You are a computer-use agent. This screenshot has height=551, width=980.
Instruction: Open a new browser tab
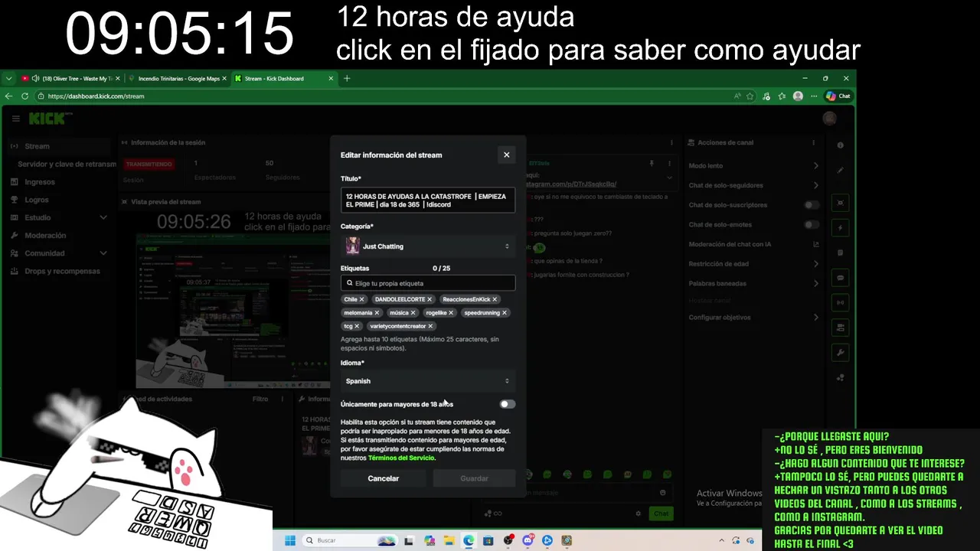pyautogui.click(x=347, y=78)
